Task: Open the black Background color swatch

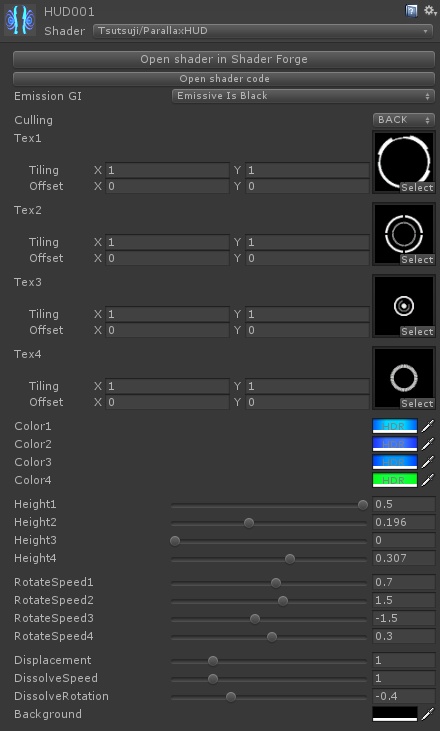Action: 395,714
